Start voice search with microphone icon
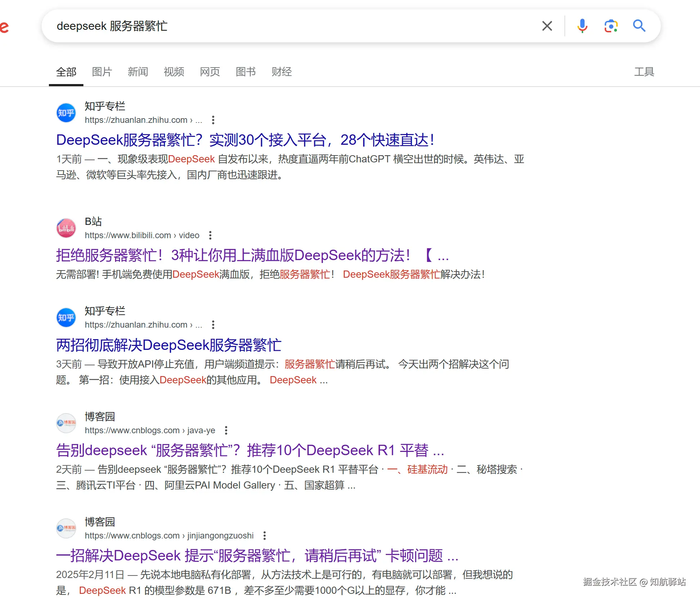The width and height of the screenshot is (700, 601). (582, 26)
